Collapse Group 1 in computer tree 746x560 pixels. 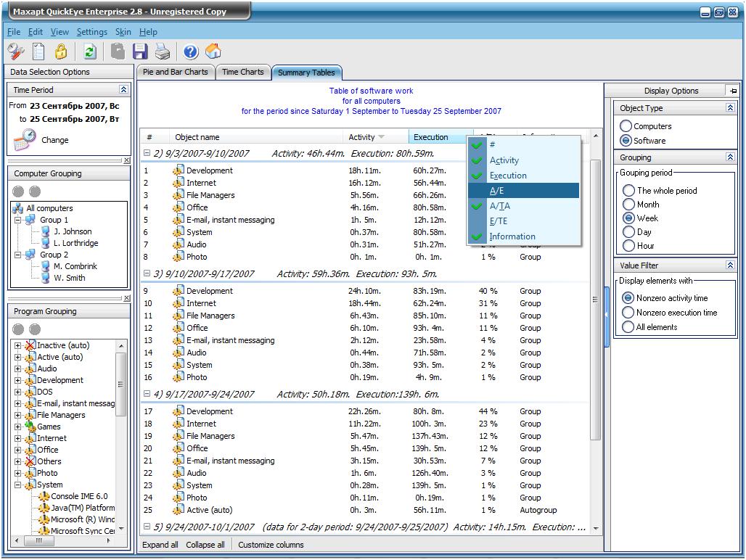coord(17,220)
